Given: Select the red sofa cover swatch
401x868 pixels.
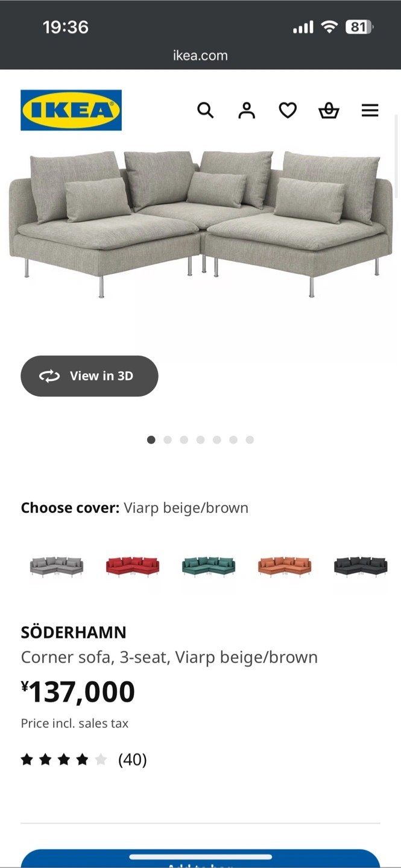Looking at the screenshot, I should pyautogui.click(x=133, y=567).
